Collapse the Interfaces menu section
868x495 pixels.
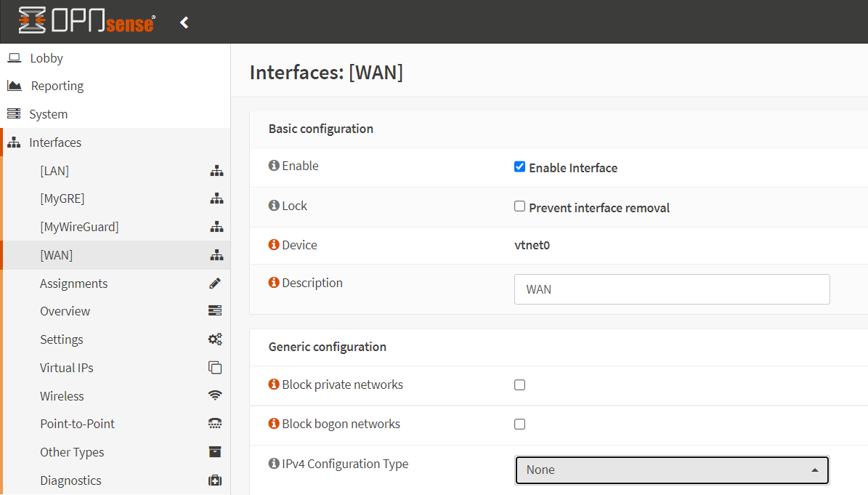[x=55, y=142]
